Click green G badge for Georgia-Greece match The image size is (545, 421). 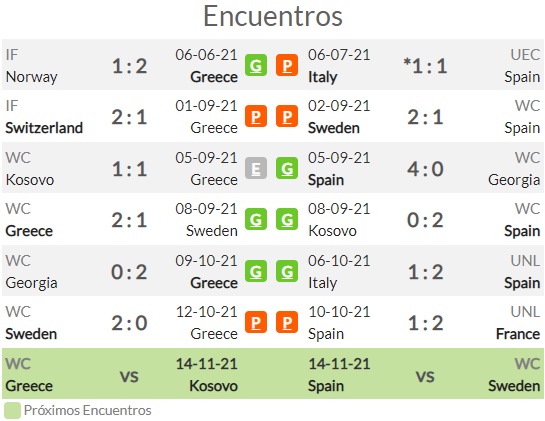(x=256, y=271)
